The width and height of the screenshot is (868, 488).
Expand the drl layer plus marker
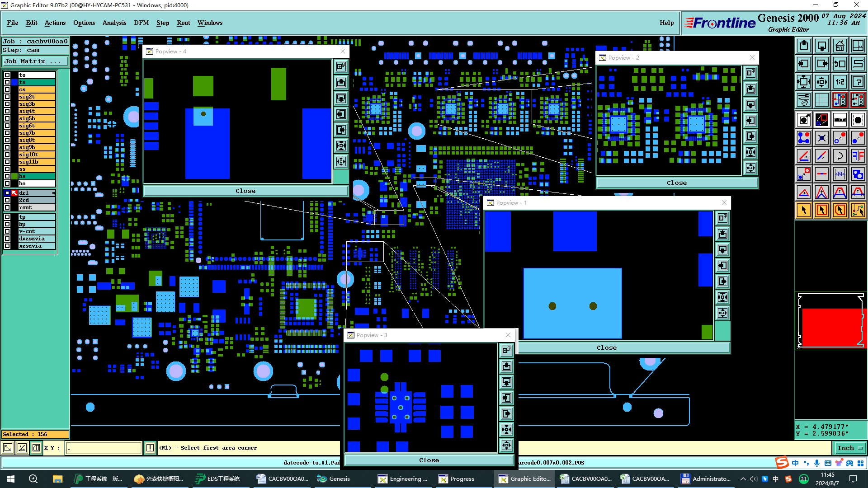[53, 193]
